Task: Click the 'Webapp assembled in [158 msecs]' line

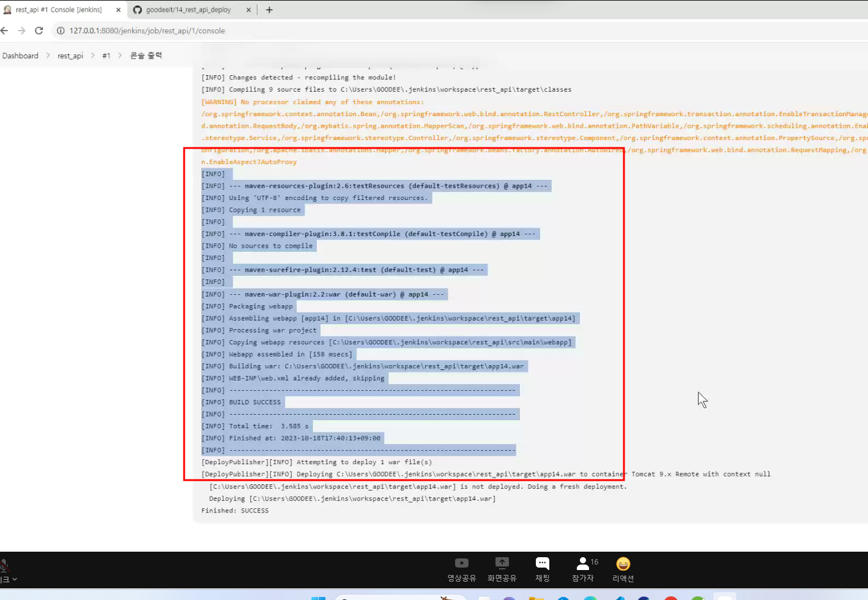Action: click(x=277, y=354)
